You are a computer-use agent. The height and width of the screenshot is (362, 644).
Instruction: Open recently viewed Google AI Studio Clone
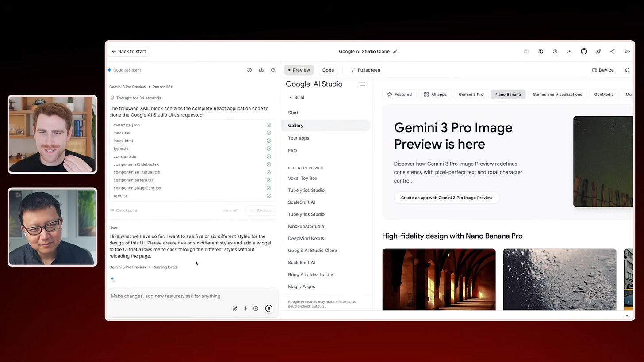tap(312, 250)
